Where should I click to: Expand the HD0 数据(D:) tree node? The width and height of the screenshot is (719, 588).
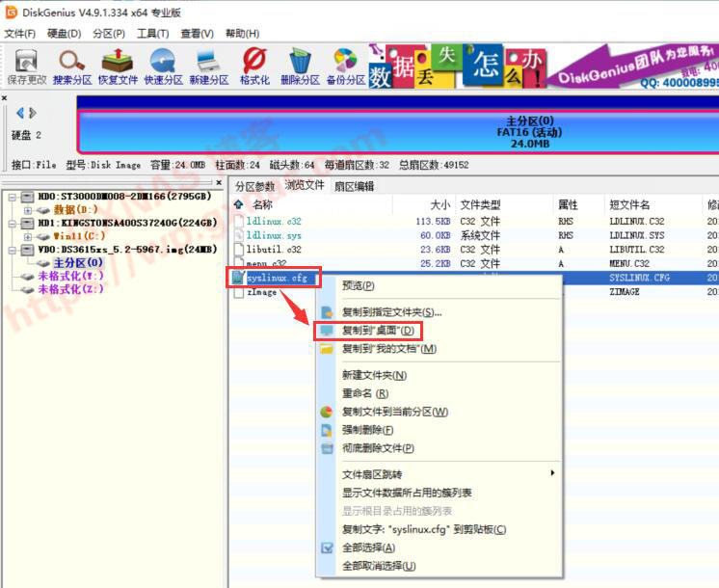tap(28, 210)
